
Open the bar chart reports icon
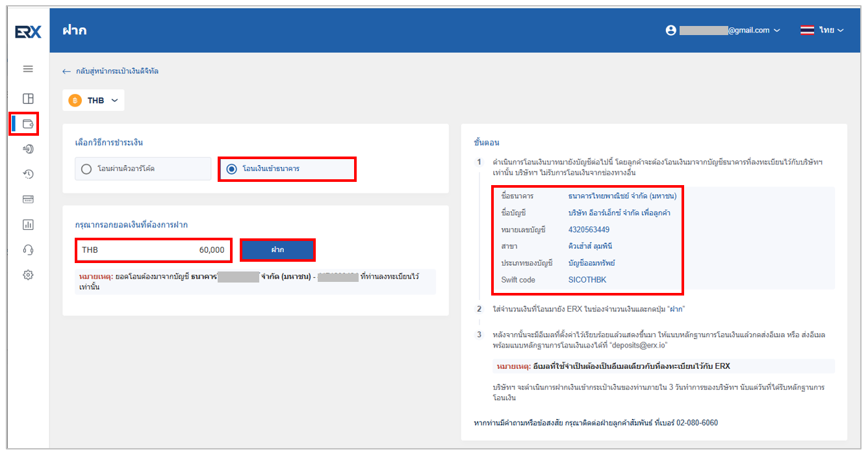(28, 225)
